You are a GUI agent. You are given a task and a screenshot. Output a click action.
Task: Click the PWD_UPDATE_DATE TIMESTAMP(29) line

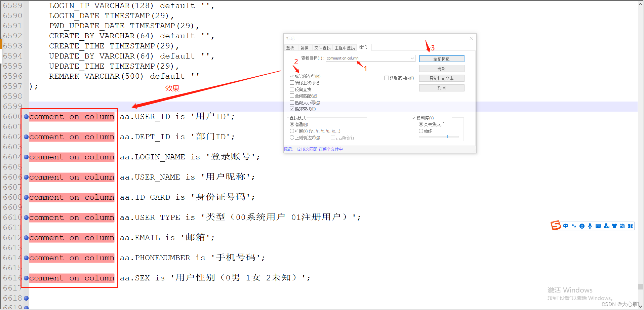click(124, 26)
